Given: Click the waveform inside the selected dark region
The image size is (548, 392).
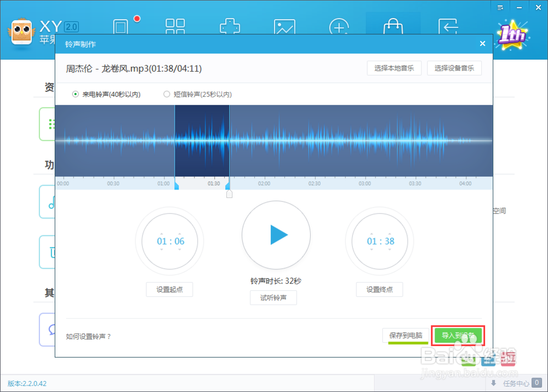Looking at the screenshot, I should click(202, 141).
